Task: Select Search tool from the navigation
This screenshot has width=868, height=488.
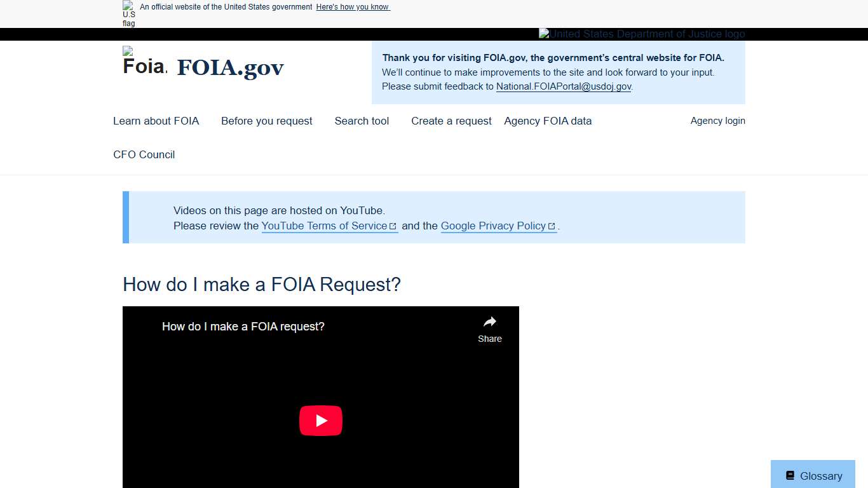Action: tap(362, 121)
